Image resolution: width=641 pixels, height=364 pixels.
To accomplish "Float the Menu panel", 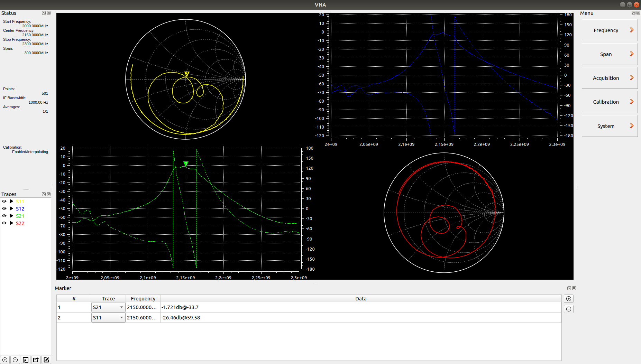I will pos(634,13).
